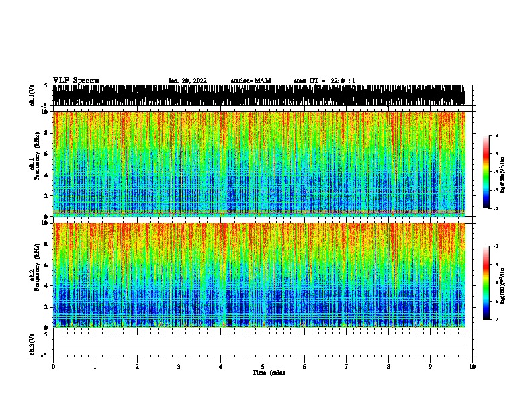Click the time axis tick label '8'
Viewport: 532px width, 411px height.
click(388, 366)
